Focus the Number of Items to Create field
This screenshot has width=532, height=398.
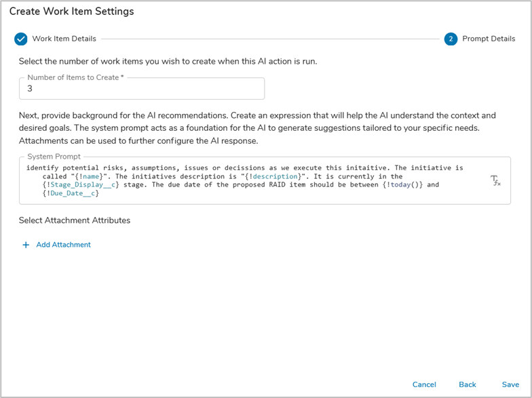(x=141, y=89)
